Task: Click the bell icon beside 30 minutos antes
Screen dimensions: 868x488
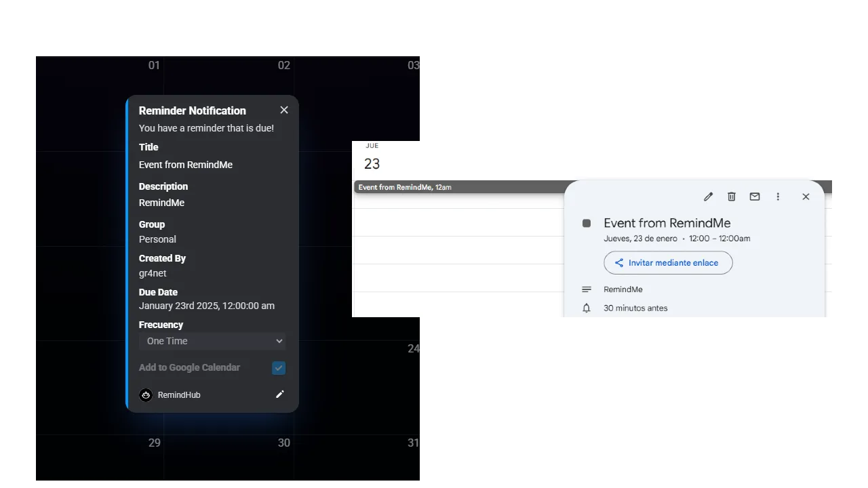Action: click(x=586, y=308)
